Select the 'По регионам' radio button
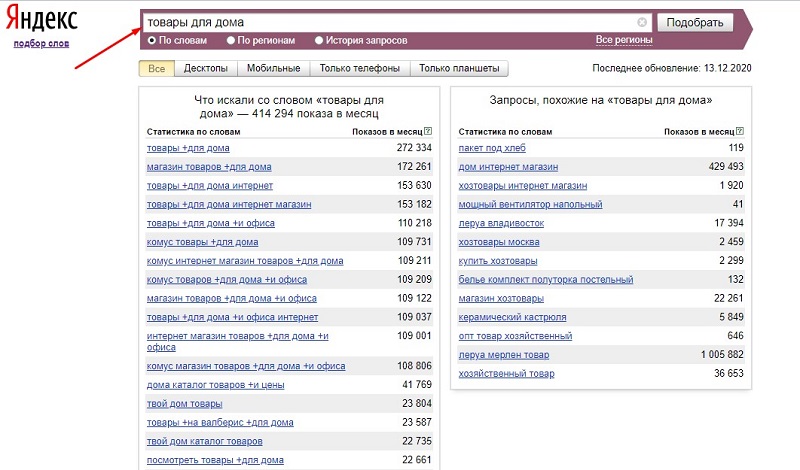Image resolution: width=800 pixels, height=470 pixels. pyautogui.click(x=231, y=41)
